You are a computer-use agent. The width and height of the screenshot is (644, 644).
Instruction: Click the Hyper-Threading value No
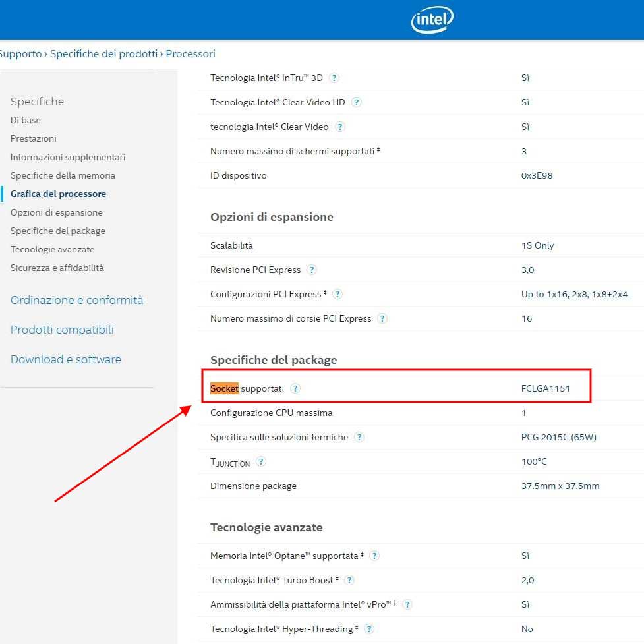pos(527,629)
